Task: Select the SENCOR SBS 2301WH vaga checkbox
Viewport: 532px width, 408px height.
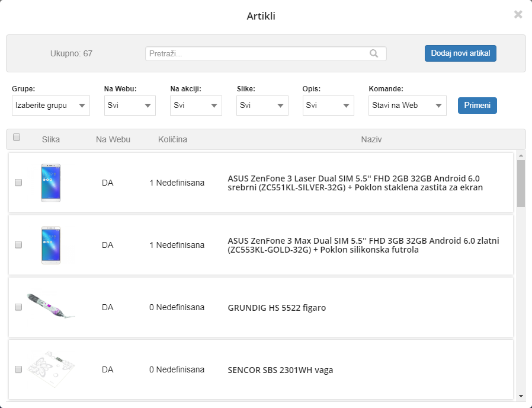Action: pyautogui.click(x=18, y=369)
